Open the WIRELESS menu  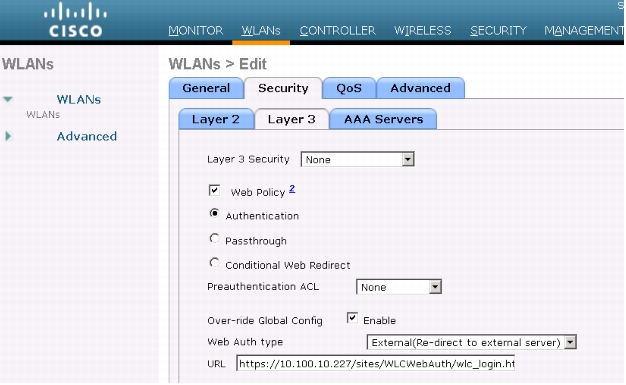pos(422,30)
